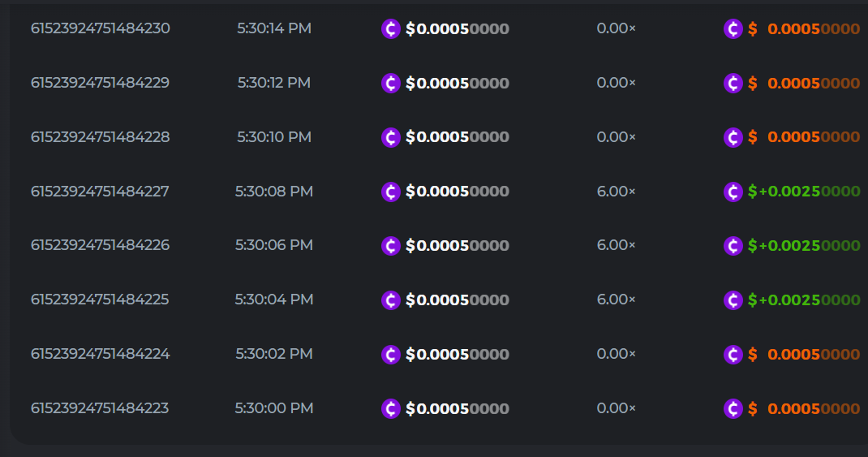Click bet-amount coin icon in 5:30:08 PM row
This screenshot has height=457, width=868.
[391, 192]
